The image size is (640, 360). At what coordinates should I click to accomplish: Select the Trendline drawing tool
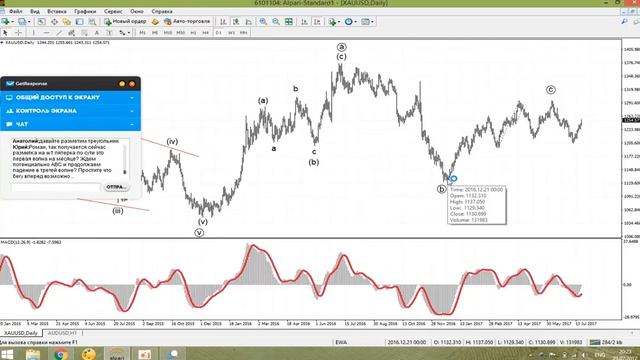[x=59, y=33]
